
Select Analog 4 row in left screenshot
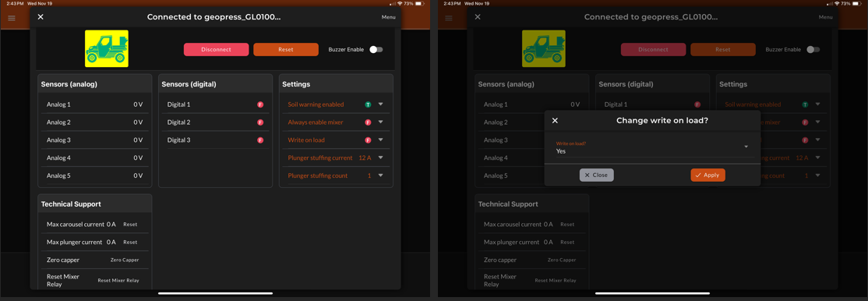pos(94,158)
